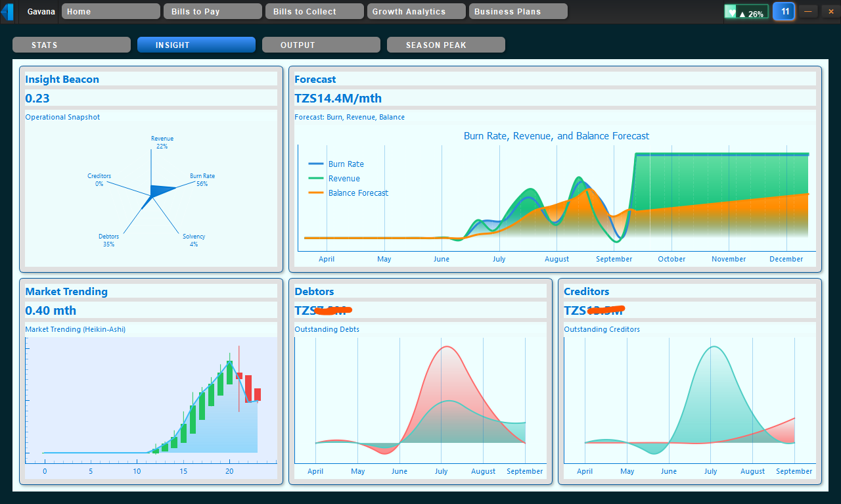Image resolution: width=841 pixels, height=504 pixels.
Task: Click the Debtors panel title
Action: pyautogui.click(x=314, y=292)
